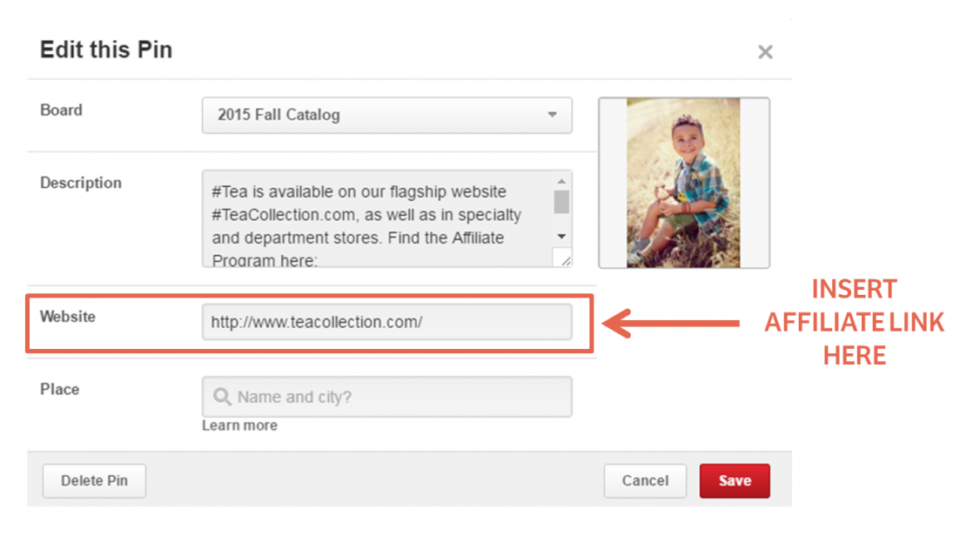Image resolution: width=980 pixels, height=536 pixels.
Task: Open the Learn more link
Action: tap(239, 425)
